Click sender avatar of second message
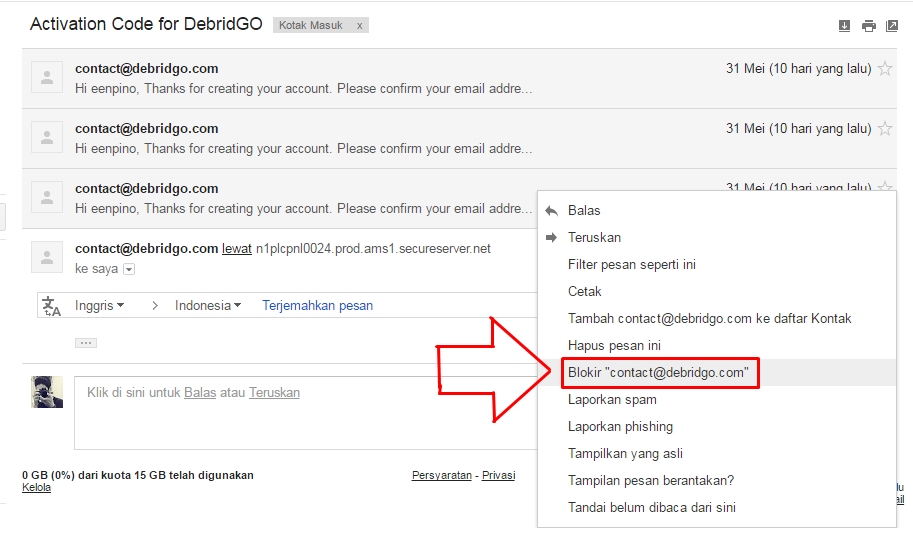Viewport: 913px width, 535px height. (47, 137)
